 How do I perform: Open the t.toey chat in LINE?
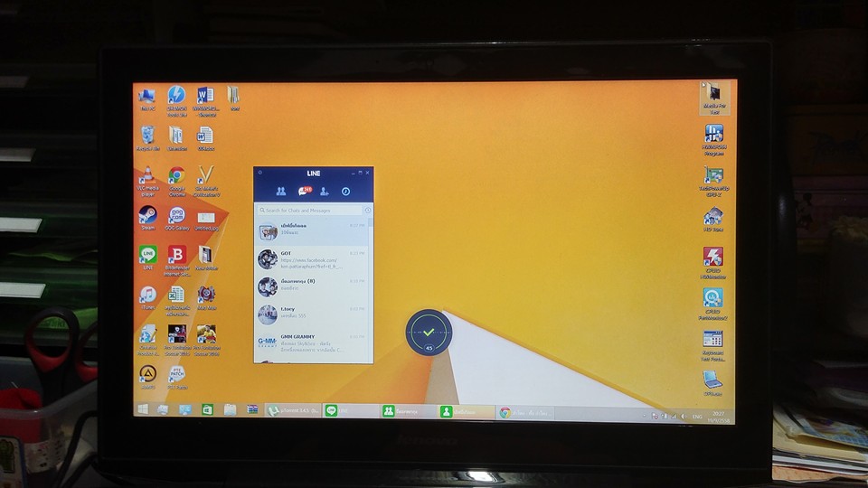pyautogui.click(x=311, y=314)
